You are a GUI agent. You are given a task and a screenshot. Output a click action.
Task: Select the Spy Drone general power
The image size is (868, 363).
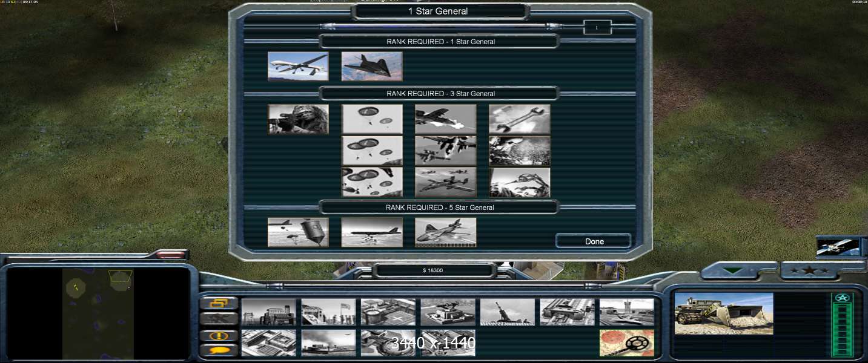coord(298,67)
